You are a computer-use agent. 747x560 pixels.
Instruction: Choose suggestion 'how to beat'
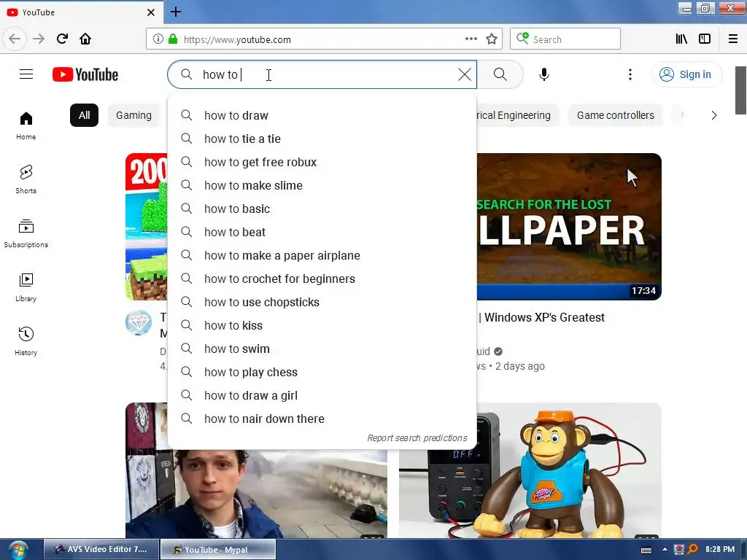[322, 232]
